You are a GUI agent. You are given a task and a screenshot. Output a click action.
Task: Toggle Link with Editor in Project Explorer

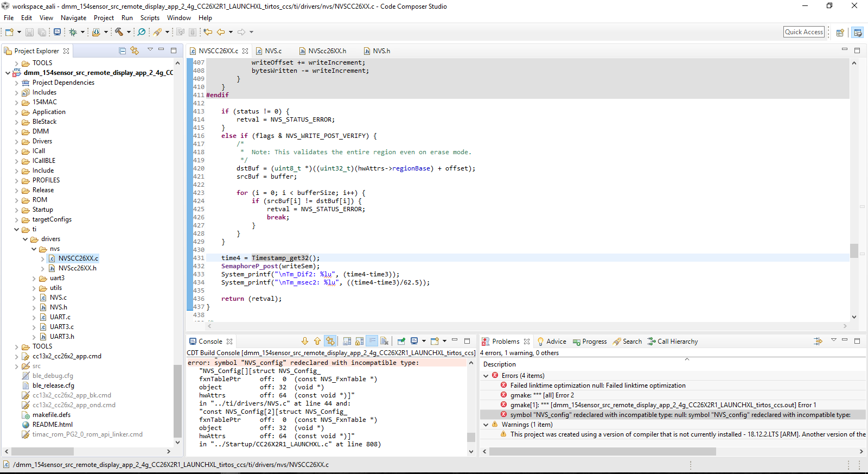(135, 50)
